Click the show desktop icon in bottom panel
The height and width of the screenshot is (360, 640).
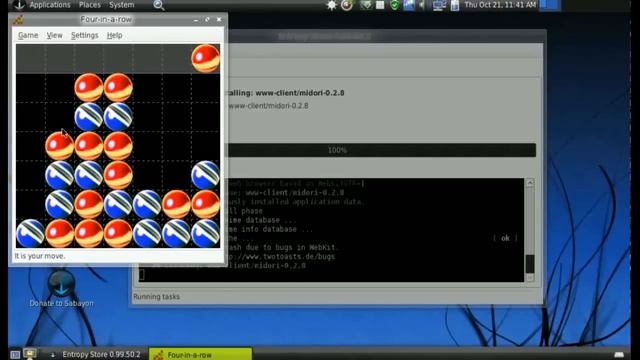[15, 354]
